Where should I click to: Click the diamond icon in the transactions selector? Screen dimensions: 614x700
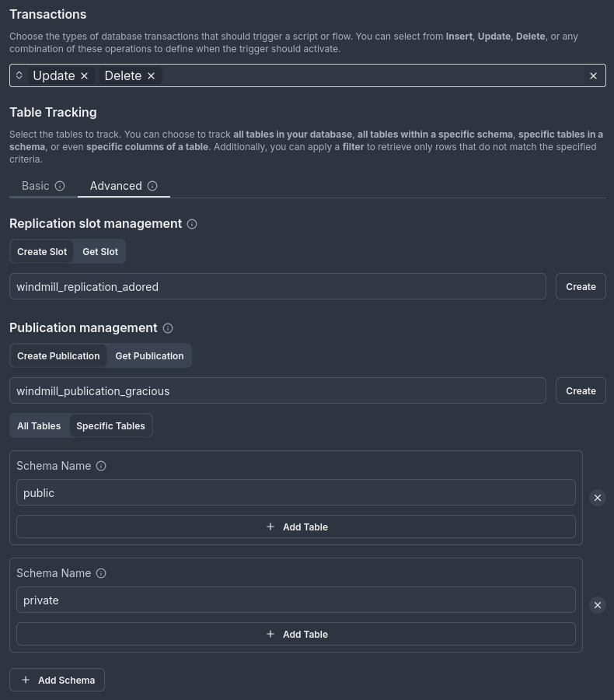click(x=19, y=75)
